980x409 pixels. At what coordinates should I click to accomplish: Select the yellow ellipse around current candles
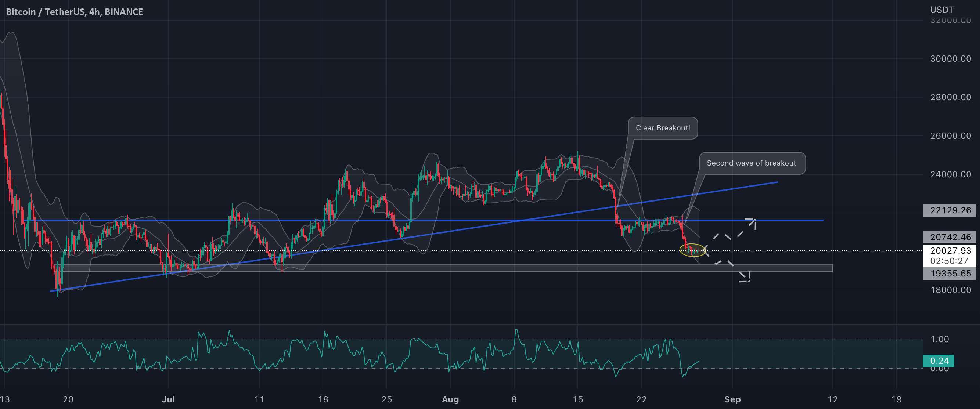click(692, 250)
